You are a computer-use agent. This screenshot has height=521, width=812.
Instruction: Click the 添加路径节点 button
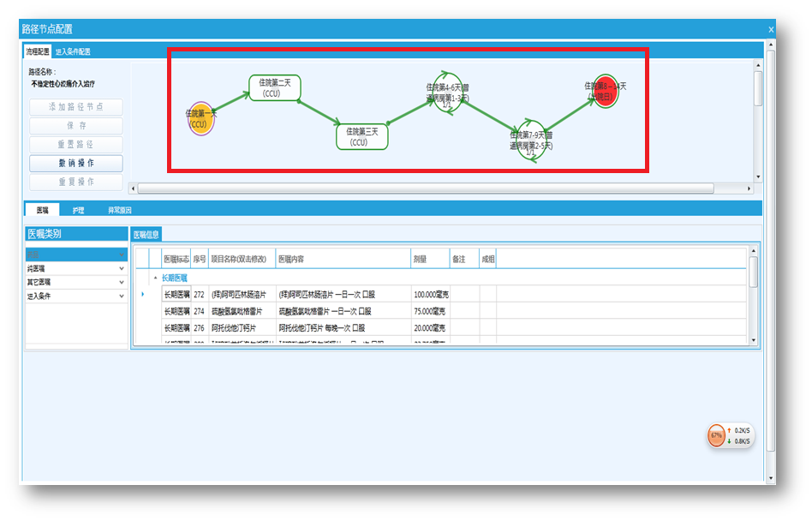click(76, 107)
